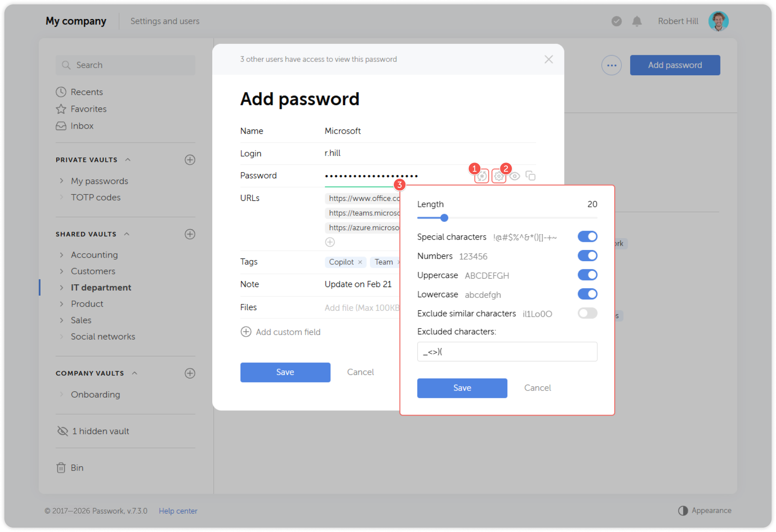Expand the My passwords vault
The image size is (776, 532).
(61, 181)
